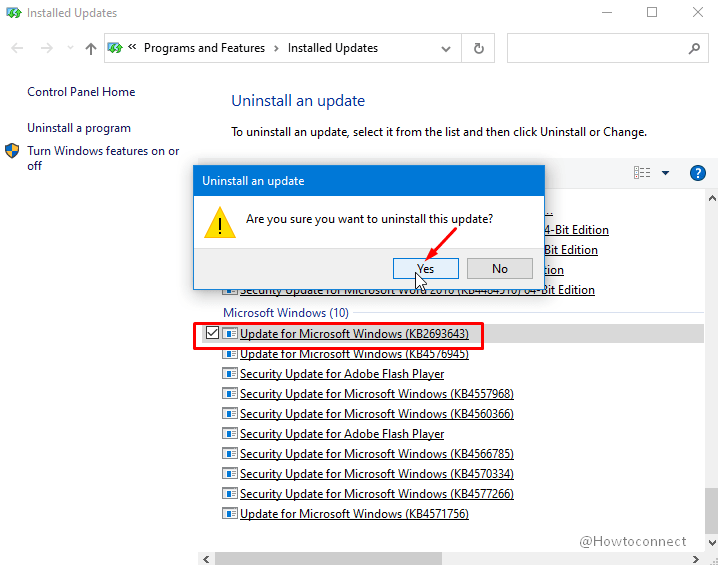The width and height of the screenshot is (718, 565).
Task: Minimize the Installed Updates window
Action: tap(607, 13)
